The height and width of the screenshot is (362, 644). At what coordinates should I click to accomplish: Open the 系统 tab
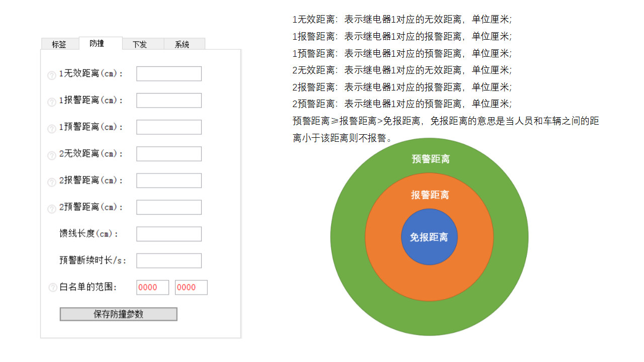pyautogui.click(x=184, y=44)
